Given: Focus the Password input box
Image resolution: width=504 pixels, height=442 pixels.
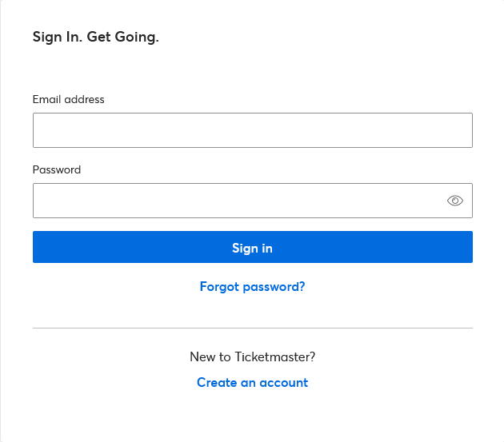Looking at the screenshot, I should [x=253, y=201].
